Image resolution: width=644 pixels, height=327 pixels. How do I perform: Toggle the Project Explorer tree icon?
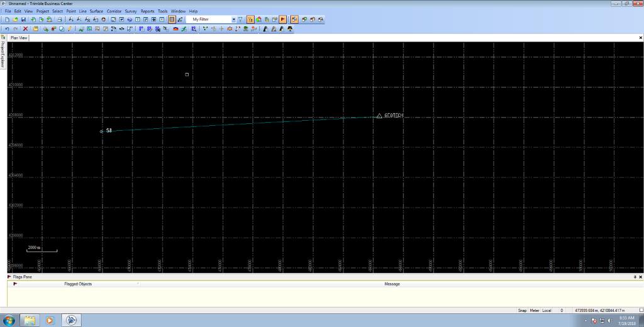tap(250, 19)
